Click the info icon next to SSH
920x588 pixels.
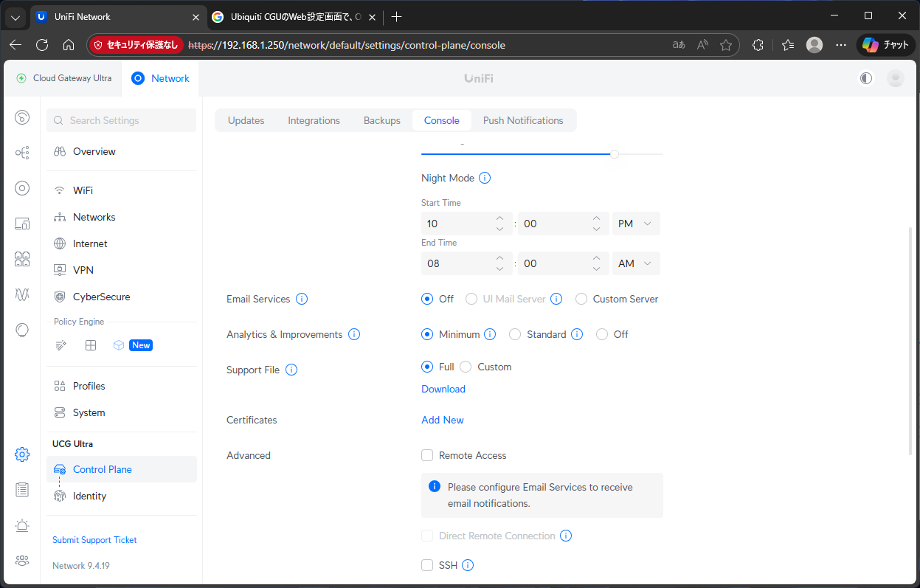[x=468, y=565]
